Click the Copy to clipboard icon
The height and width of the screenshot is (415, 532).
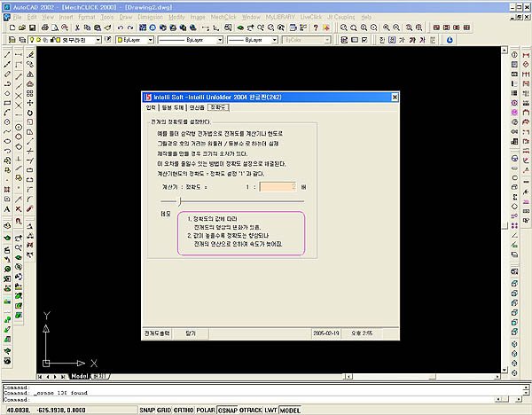click(87, 27)
